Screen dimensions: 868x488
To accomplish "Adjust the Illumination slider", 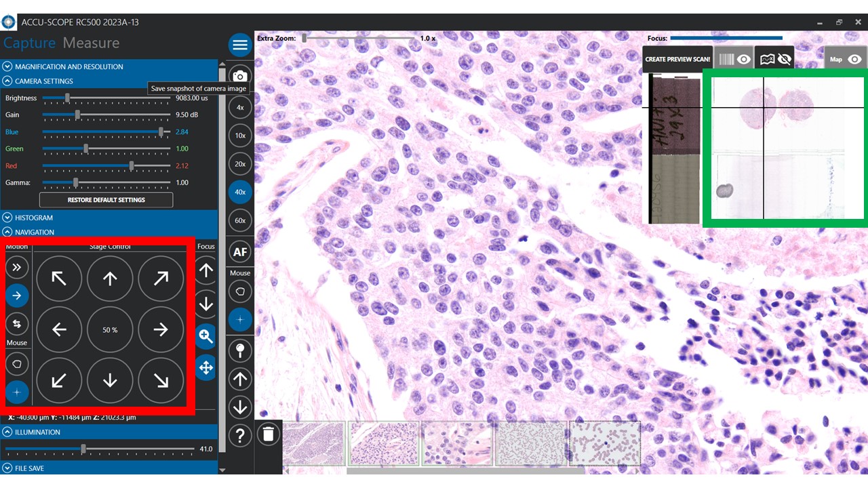I will click(x=100, y=449).
